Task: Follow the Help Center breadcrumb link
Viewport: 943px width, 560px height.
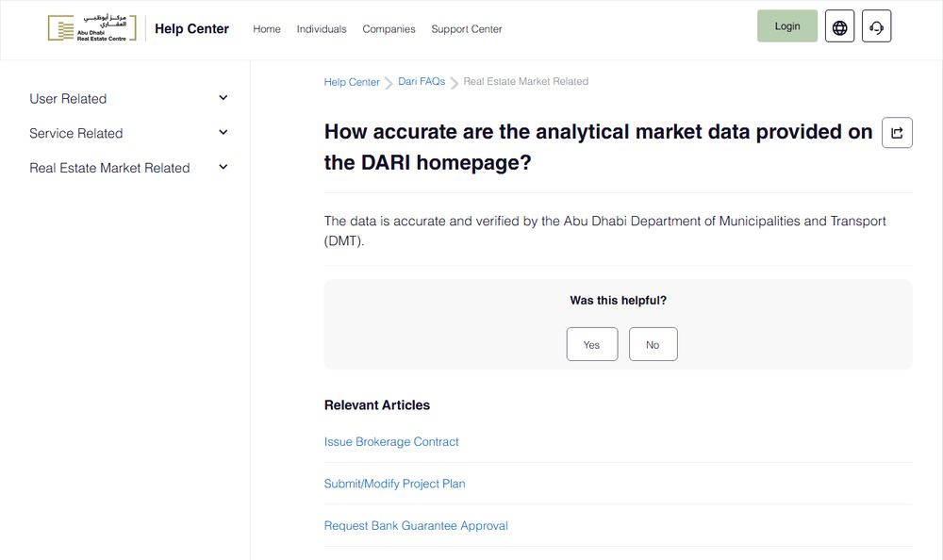Action: point(352,82)
